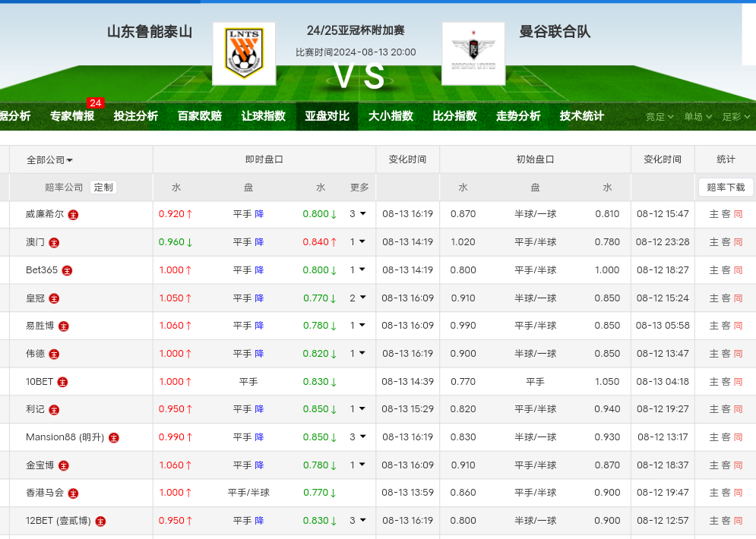Click the red 主 icon beside 金宝博

(x=64, y=465)
